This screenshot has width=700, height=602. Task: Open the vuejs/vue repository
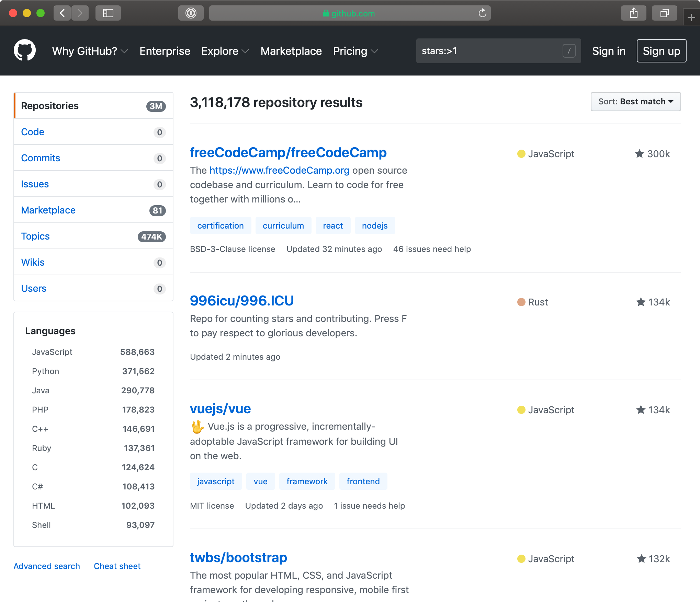pyautogui.click(x=221, y=408)
